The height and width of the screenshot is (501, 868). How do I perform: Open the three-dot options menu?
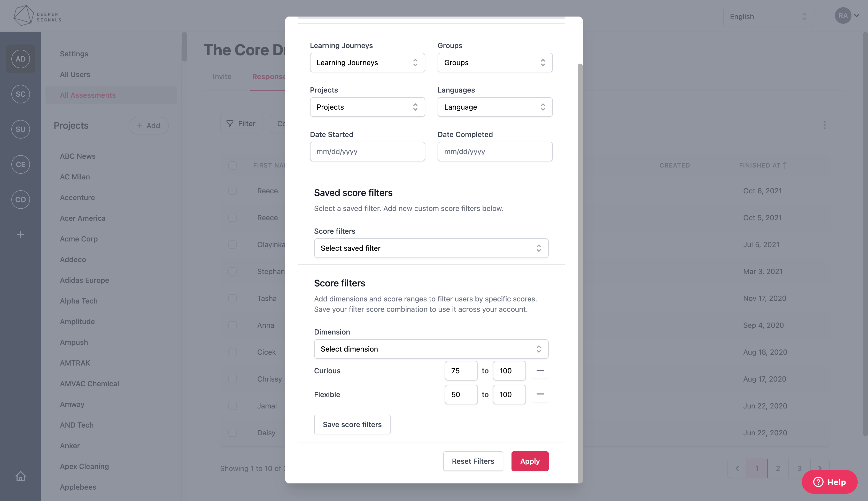coord(824,125)
